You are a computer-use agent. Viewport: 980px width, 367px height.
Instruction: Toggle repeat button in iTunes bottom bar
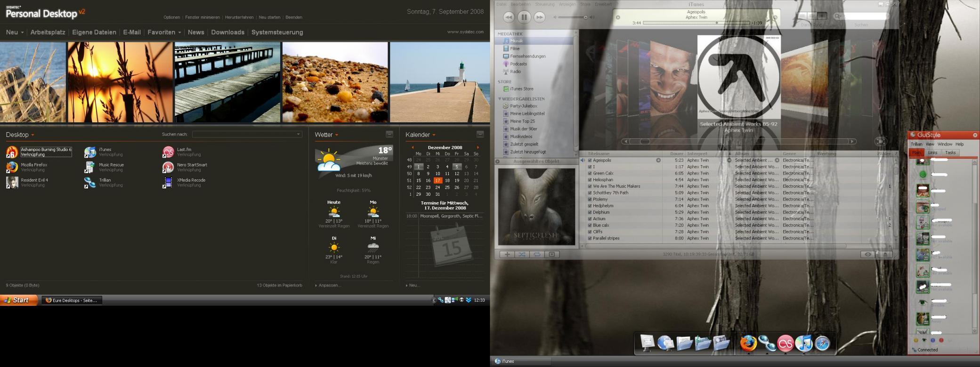tap(537, 254)
